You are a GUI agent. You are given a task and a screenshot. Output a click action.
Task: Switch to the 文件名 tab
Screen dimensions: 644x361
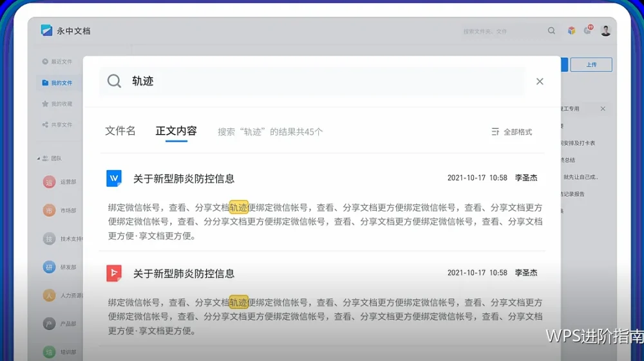coord(120,131)
